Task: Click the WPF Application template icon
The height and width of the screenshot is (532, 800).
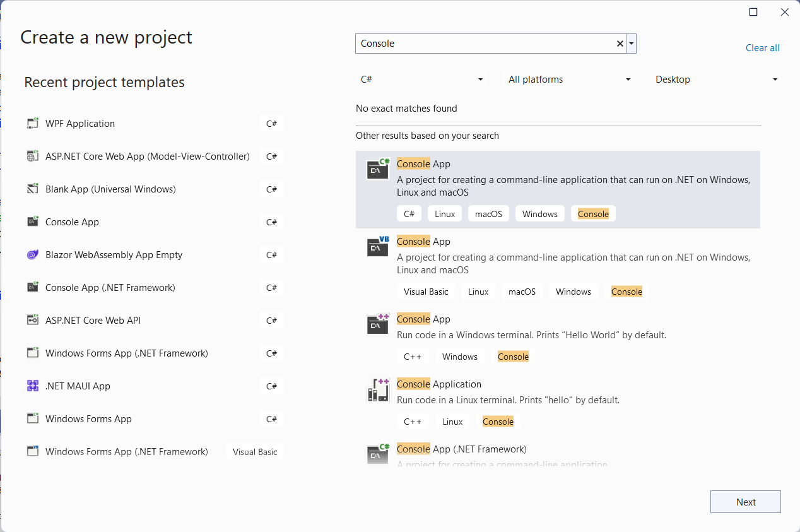Action: [33, 124]
